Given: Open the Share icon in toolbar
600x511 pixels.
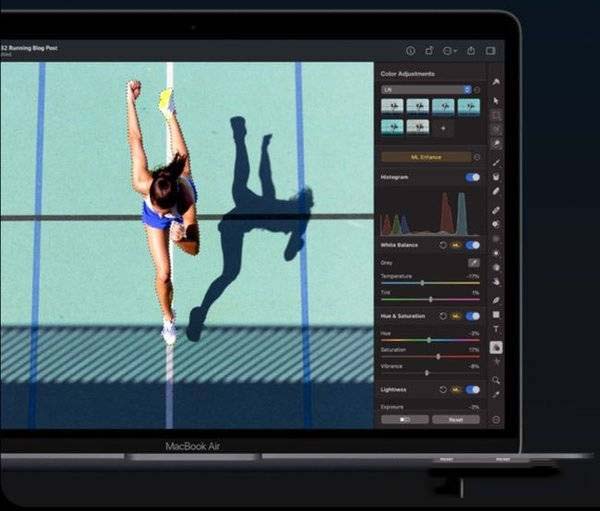Looking at the screenshot, I should click(470, 50).
